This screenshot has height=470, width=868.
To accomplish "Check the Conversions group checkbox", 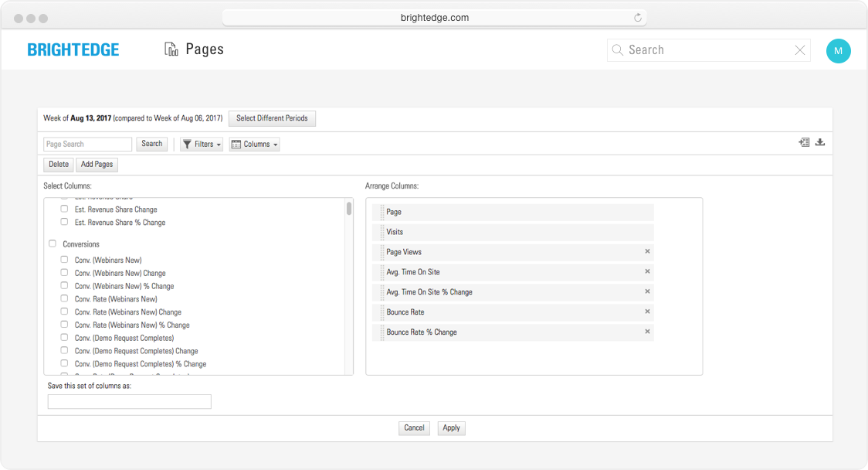I will (53, 244).
